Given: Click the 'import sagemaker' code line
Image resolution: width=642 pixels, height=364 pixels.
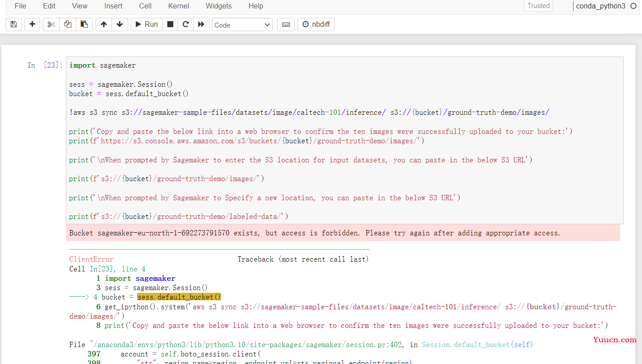Looking at the screenshot, I should point(102,65).
